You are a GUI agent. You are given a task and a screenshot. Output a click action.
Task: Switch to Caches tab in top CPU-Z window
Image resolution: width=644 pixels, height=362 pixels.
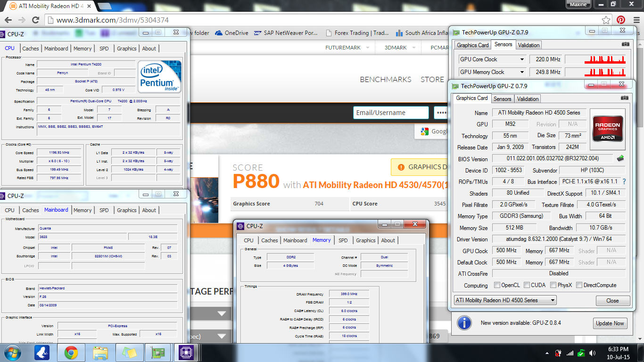pyautogui.click(x=31, y=49)
